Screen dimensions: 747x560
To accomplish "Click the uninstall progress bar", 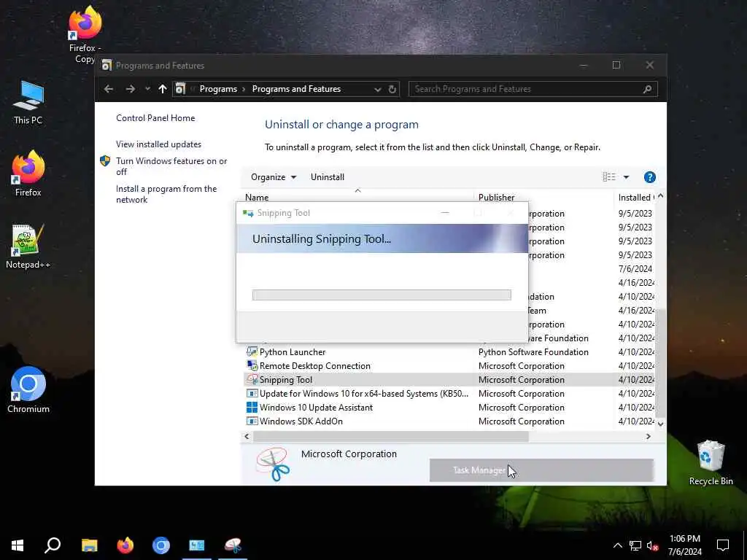I will click(382, 295).
